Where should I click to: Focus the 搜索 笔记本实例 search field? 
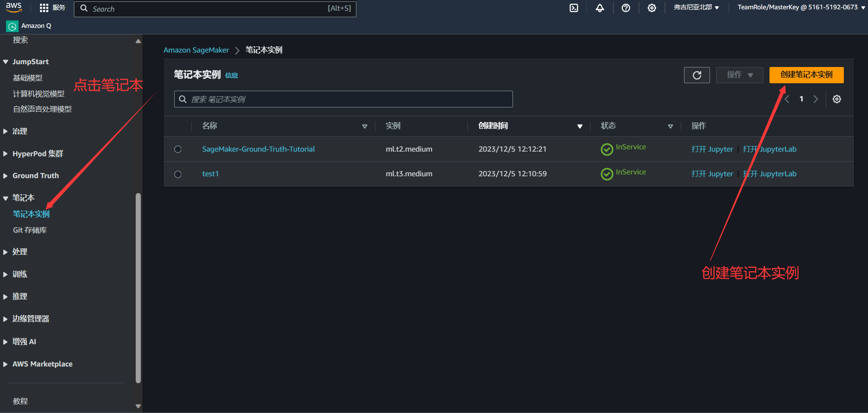[343, 99]
